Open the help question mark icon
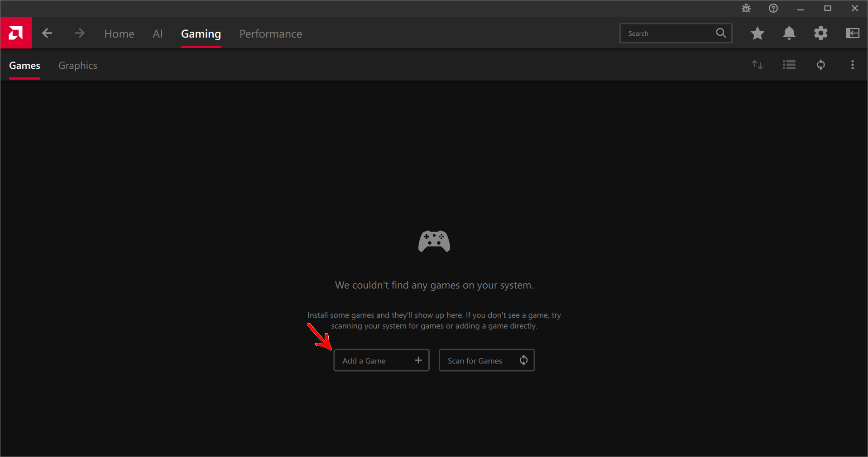This screenshot has height=457, width=868. tap(773, 8)
